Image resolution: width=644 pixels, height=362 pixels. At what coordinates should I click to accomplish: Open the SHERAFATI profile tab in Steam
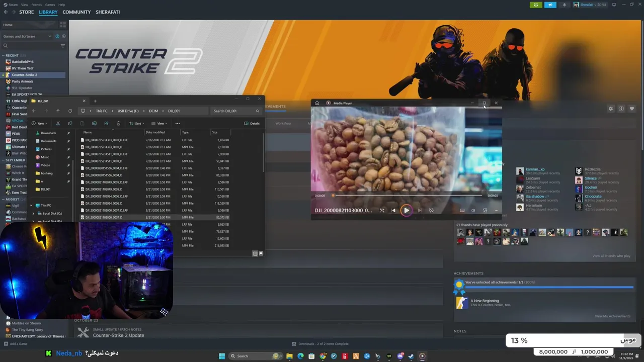click(108, 12)
